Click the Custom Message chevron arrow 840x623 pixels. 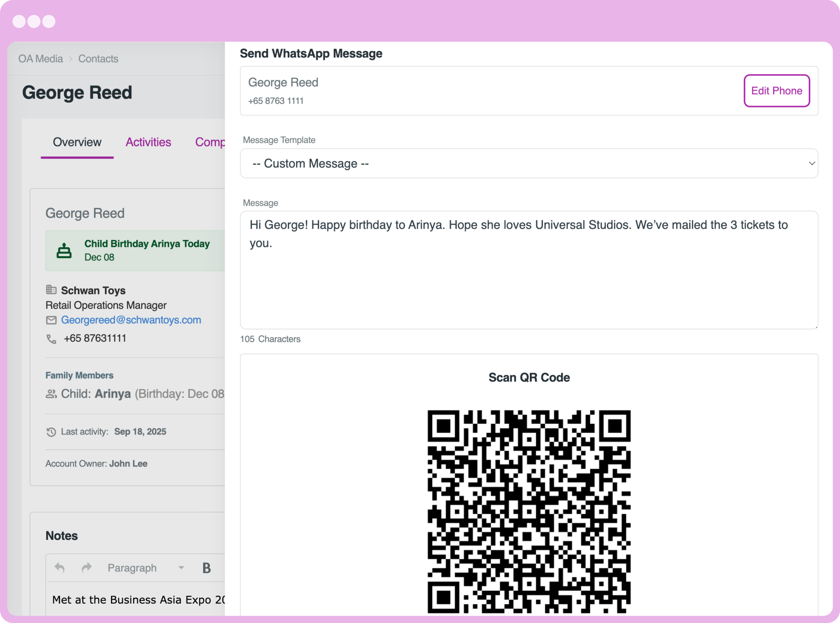coord(812,163)
